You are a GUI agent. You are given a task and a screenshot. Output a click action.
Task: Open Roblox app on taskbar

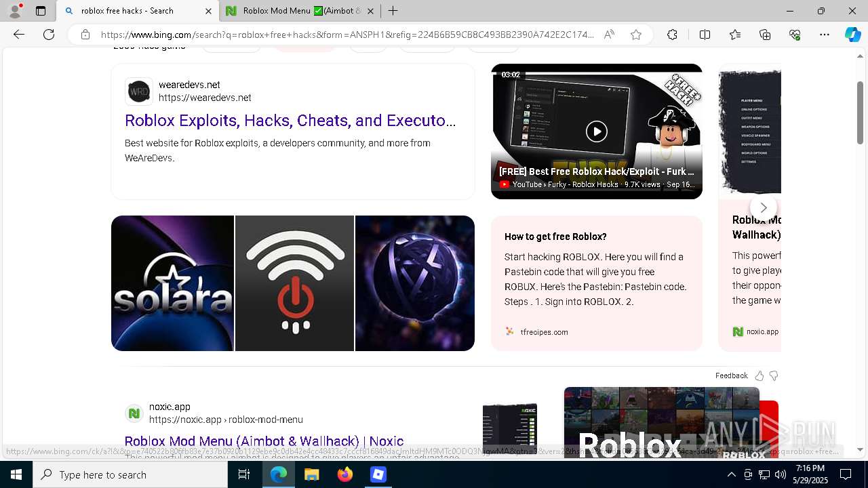click(378, 474)
